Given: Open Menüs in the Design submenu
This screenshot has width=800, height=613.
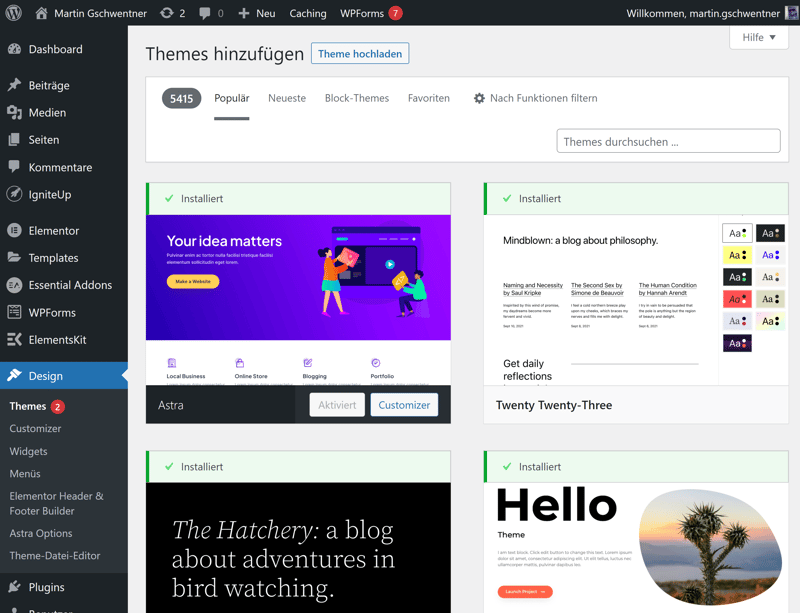Looking at the screenshot, I should click(x=25, y=474).
